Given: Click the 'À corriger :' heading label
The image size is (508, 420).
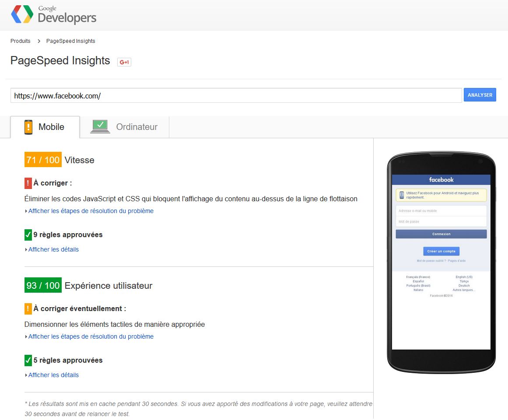Looking at the screenshot, I should coord(53,183).
